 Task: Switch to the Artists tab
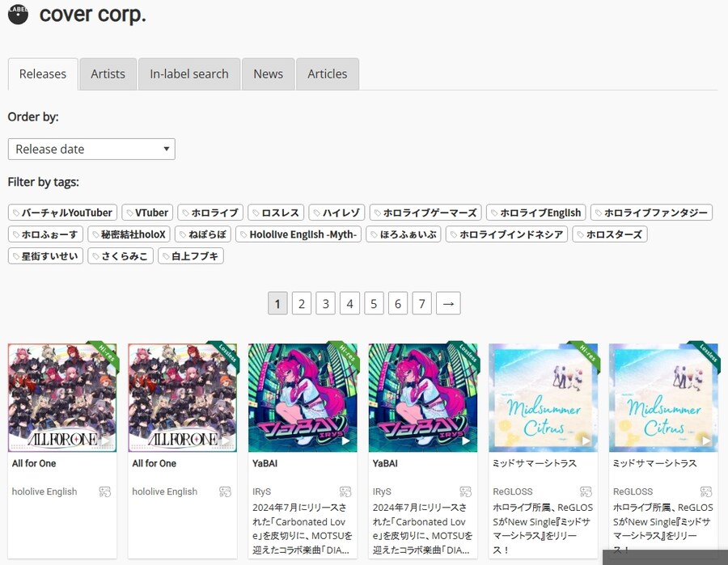(108, 74)
